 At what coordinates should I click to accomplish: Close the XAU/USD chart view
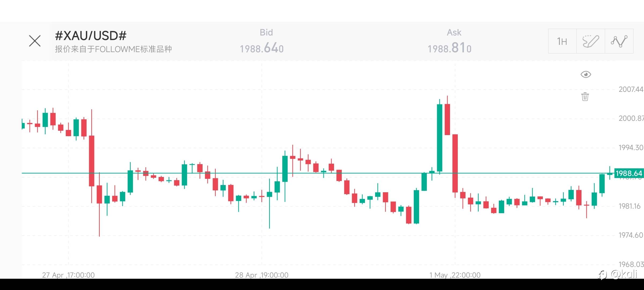click(x=35, y=41)
